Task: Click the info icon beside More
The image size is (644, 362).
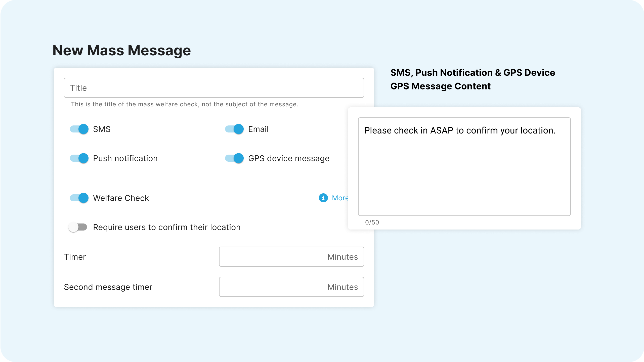Action: point(323,198)
